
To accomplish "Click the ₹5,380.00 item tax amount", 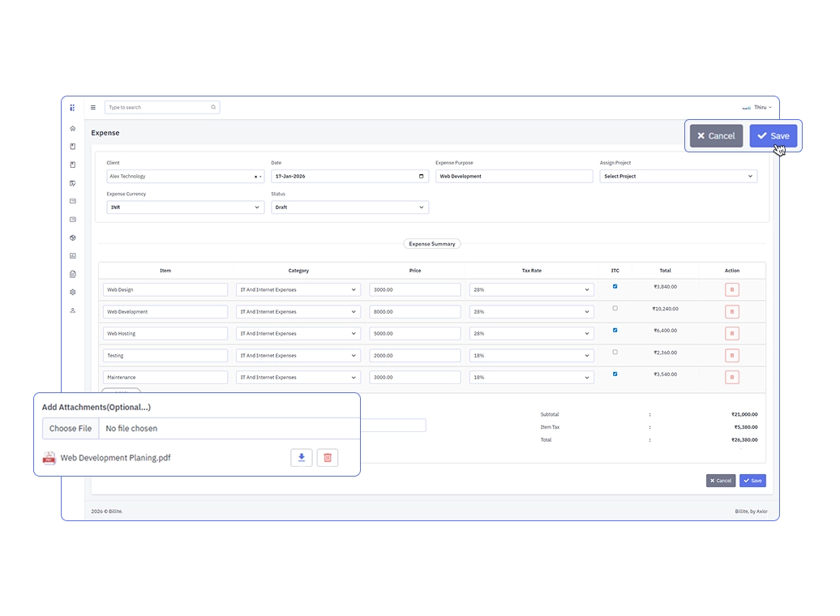I will click(746, 427).
